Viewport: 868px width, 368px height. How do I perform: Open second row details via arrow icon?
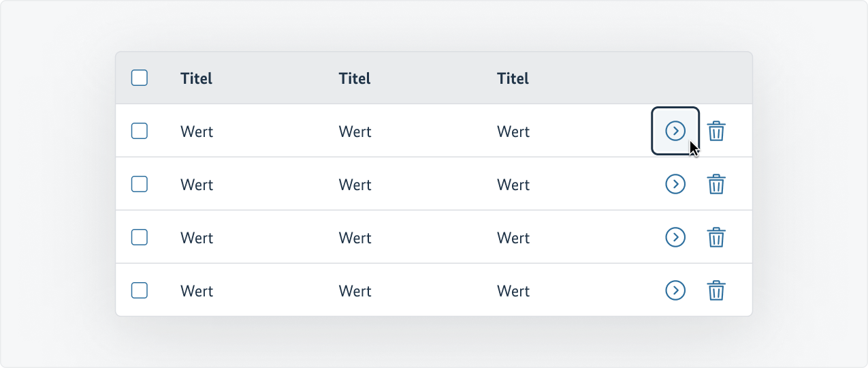[x=675, y=184]
